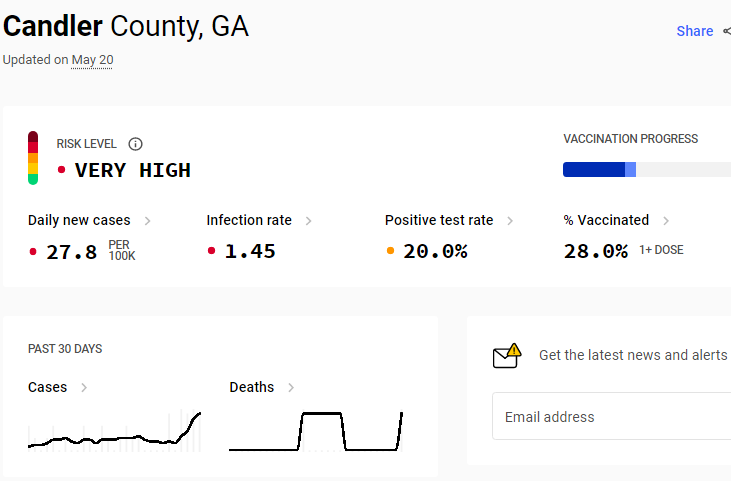Screen dimensions: 731x481
Task: Expand the Infection rate chevron
Action: [x=309, y=221]
